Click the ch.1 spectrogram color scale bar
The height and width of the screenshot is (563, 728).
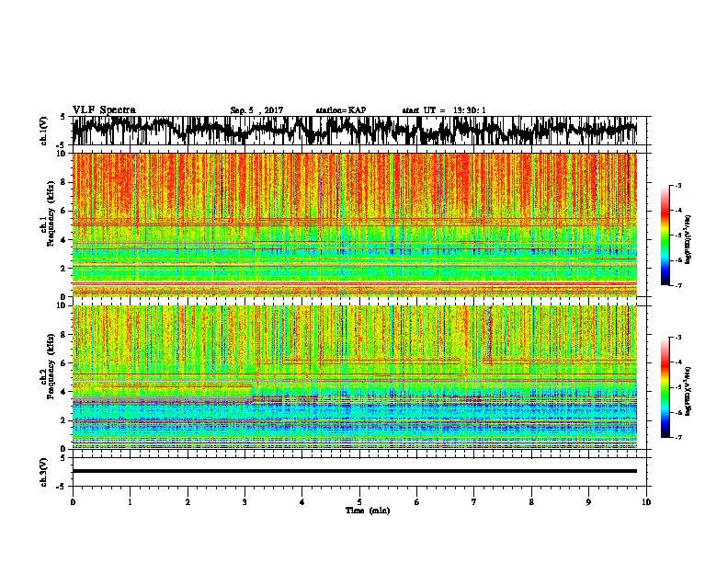click(x=665, y=236)
